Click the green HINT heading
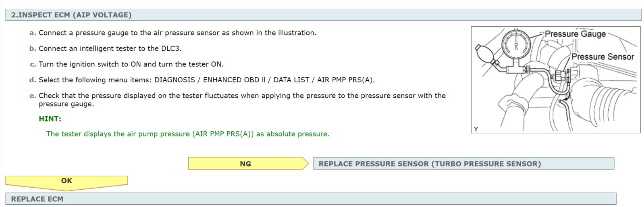Viewport: 644px width, 207px height. coord(50,119)
